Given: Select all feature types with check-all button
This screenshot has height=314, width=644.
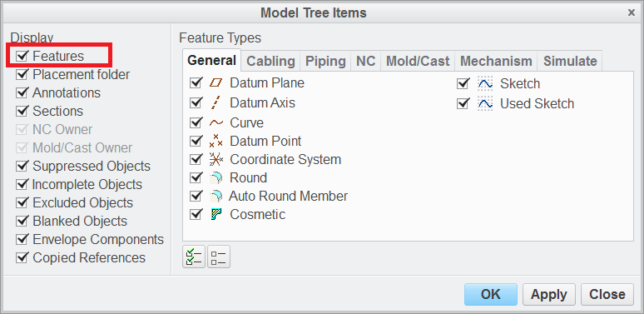Looking at the screenshot, I should click(193, 257).
